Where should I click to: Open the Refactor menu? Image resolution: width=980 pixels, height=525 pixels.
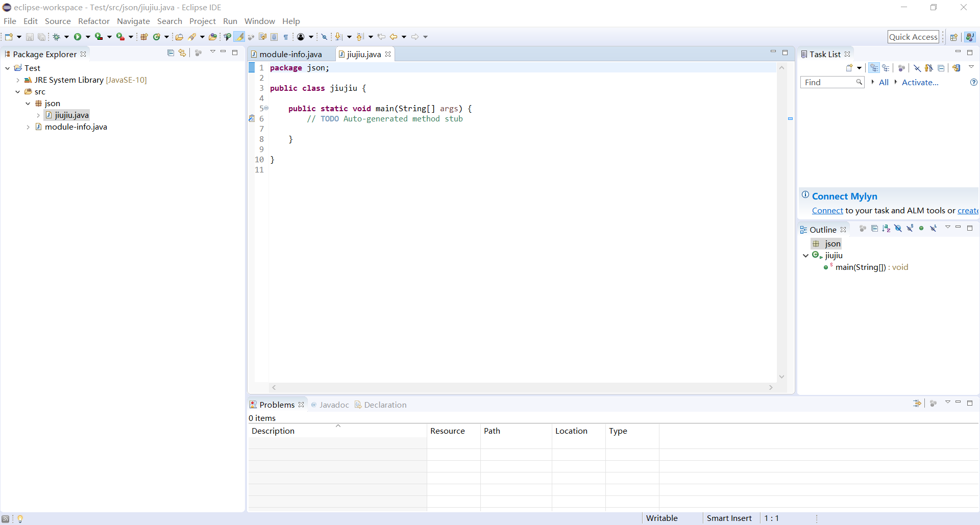(x=93, y=21)
